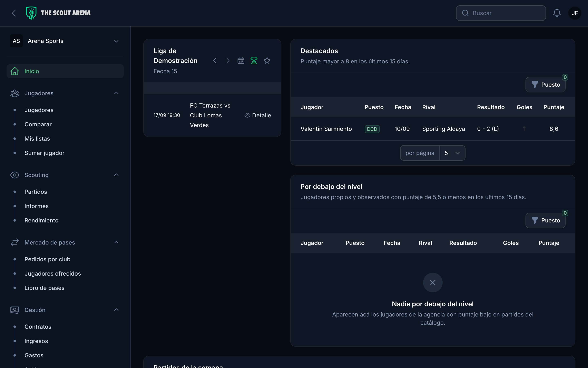Viewport: 588px width, 368px height.
Task: Collapse the Mercado de pases section
Action: [x=116, y=242]
